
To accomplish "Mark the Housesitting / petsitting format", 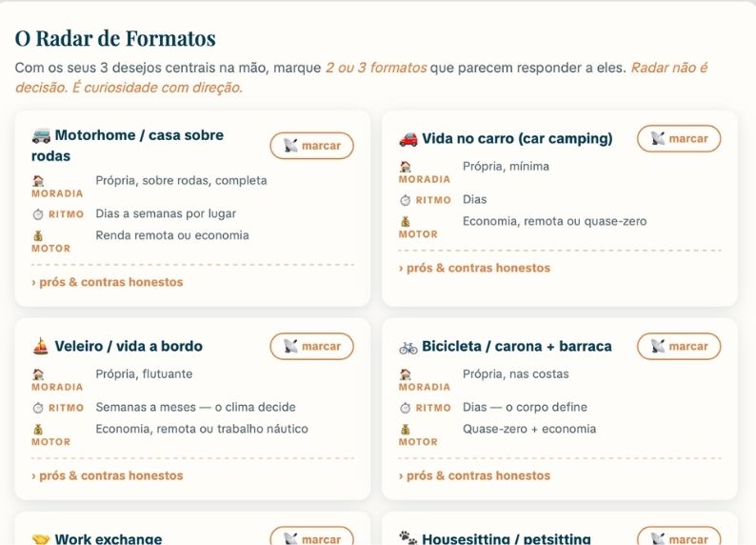I will tap(679, 537).
